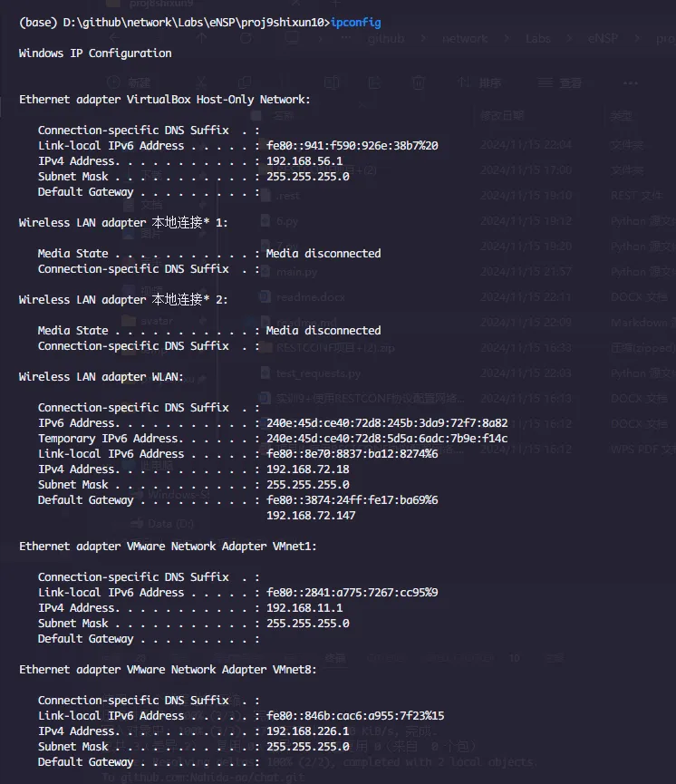
Task: Click the VMware Network Adapter VMnet8 heading
Action: [x=168, y=670]
